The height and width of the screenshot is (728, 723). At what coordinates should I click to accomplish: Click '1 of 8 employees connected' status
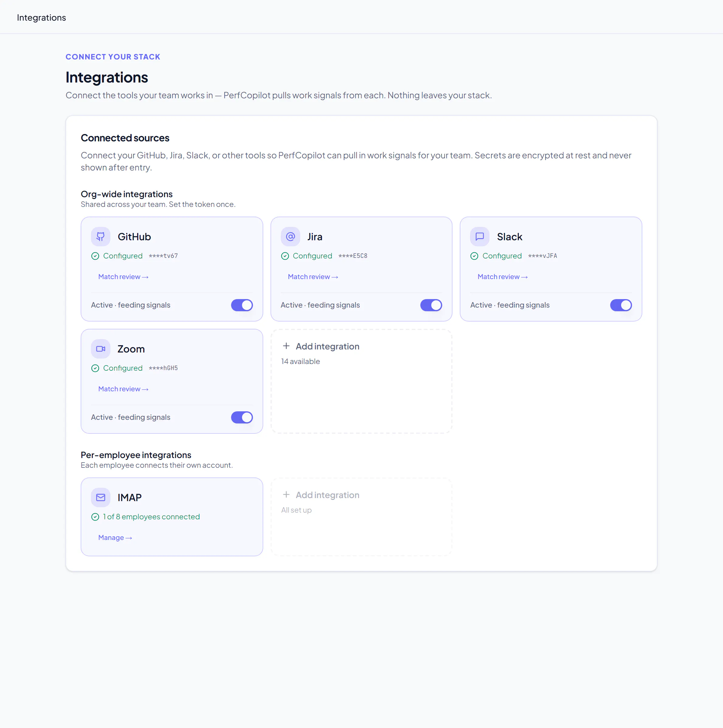(151, 517)
